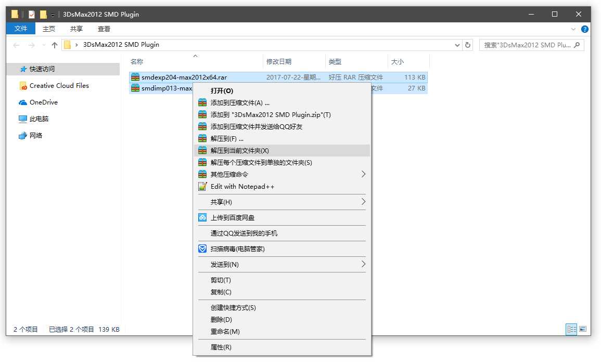Click the 3DsMax2012 SMD Plugin breadcrumb
The width and height of the screenshot is (601, 364).
[x=121, y=45]
